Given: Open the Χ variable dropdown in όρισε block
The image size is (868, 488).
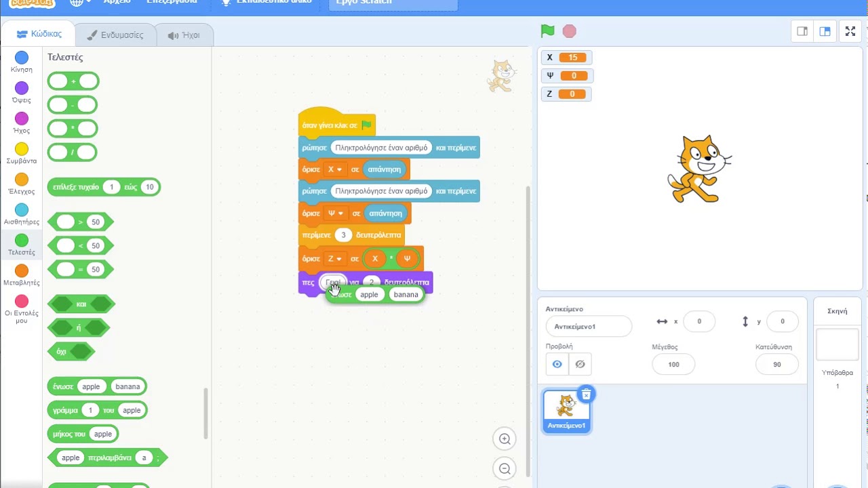Looking at the screenshot, I should tap(335, 169).
